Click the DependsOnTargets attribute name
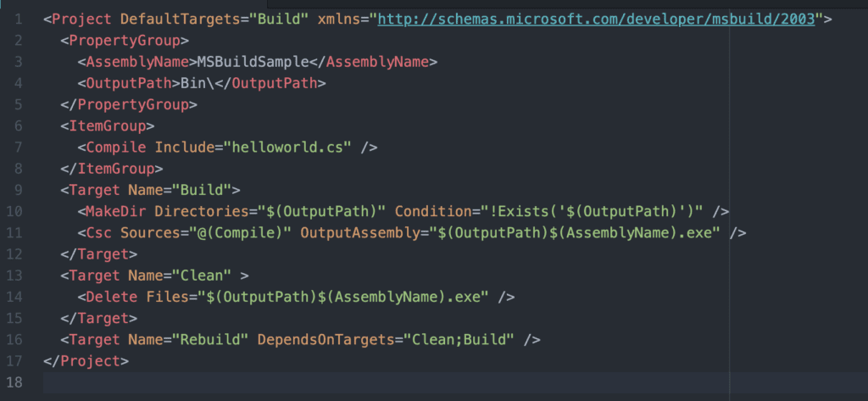The height and width of the screenshot is (401, 868). [x=326, y=339]
